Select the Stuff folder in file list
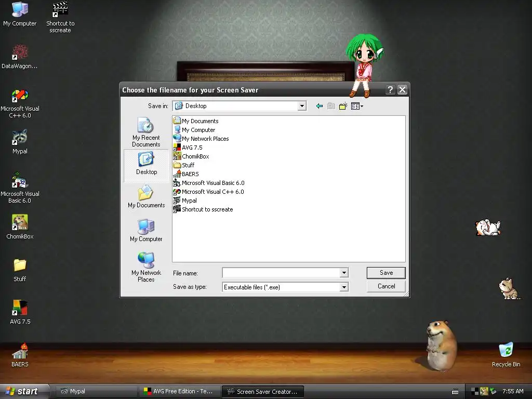The width and height of the screenshot is (532, 399). point(183,165)
